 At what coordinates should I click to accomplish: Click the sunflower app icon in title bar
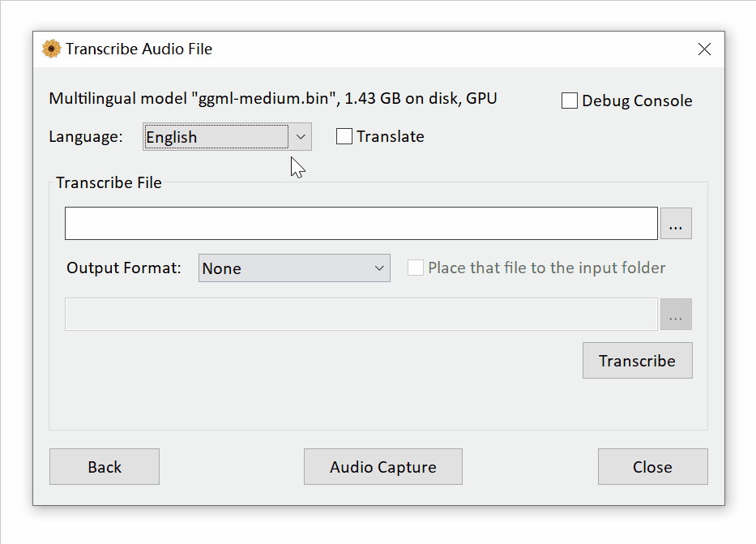point(52,49)
